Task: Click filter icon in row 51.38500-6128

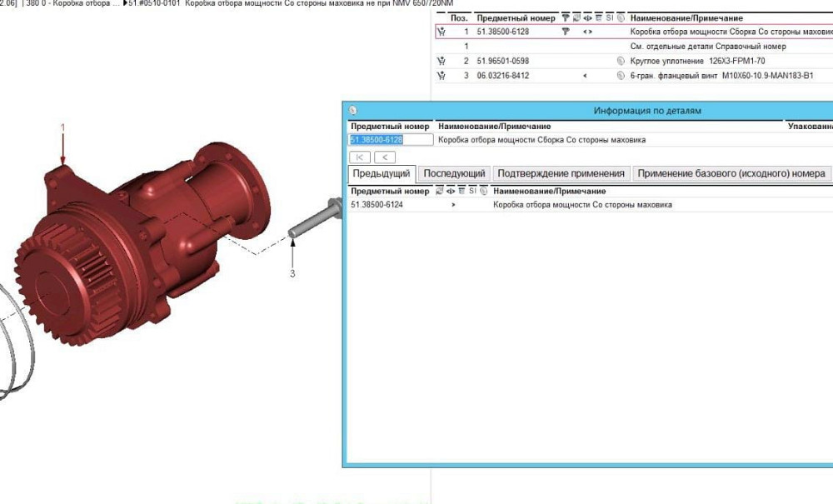Action: (x=566, y=32)
